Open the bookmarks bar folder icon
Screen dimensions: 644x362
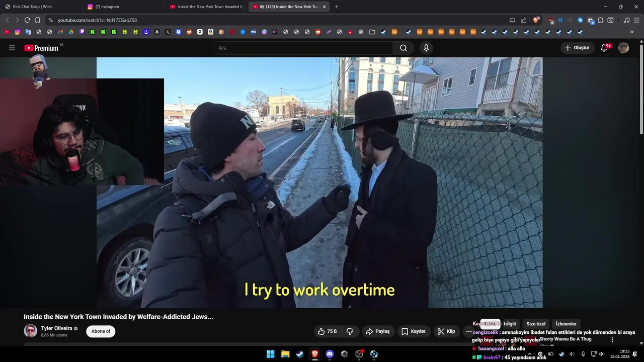tap(372, 32)
